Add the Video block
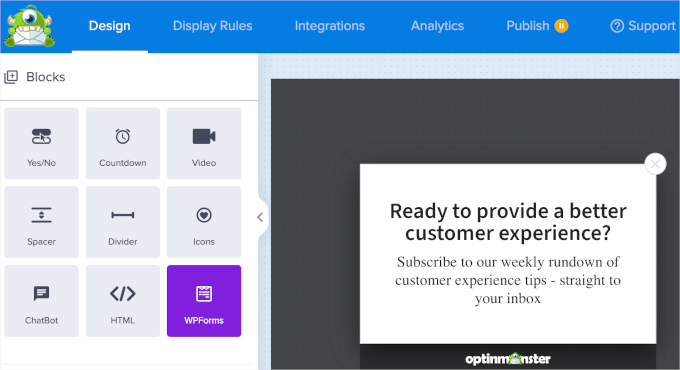The image size is (680, 370). 204,144
